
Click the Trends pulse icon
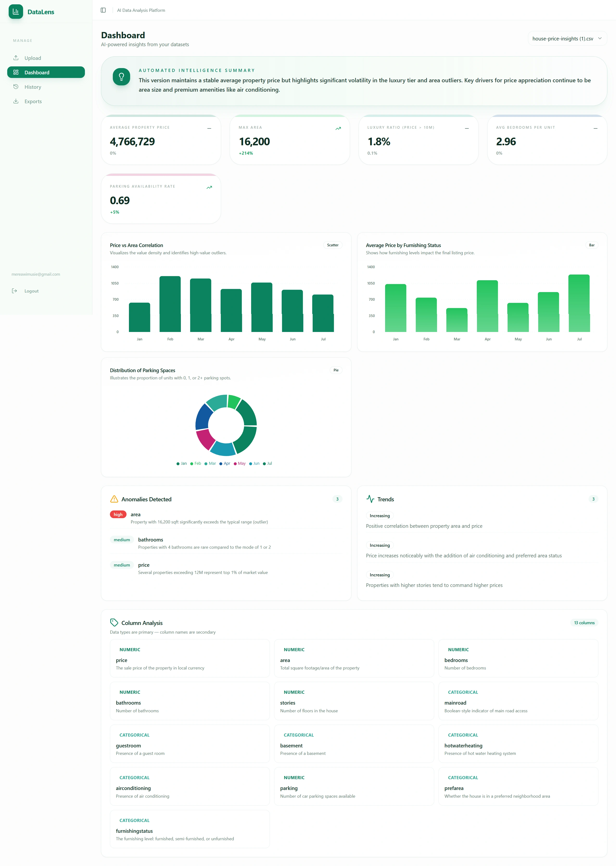tap(370, 499)
